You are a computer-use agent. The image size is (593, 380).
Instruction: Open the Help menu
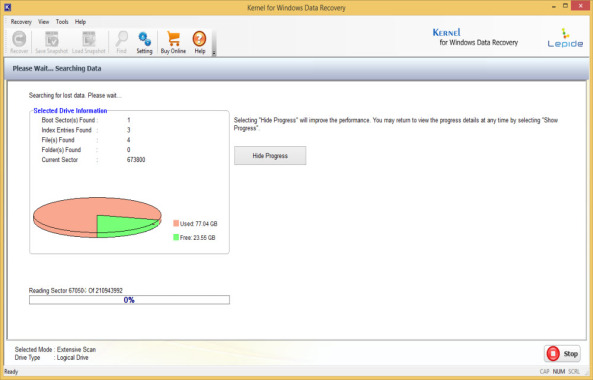[x=80, y=22]
